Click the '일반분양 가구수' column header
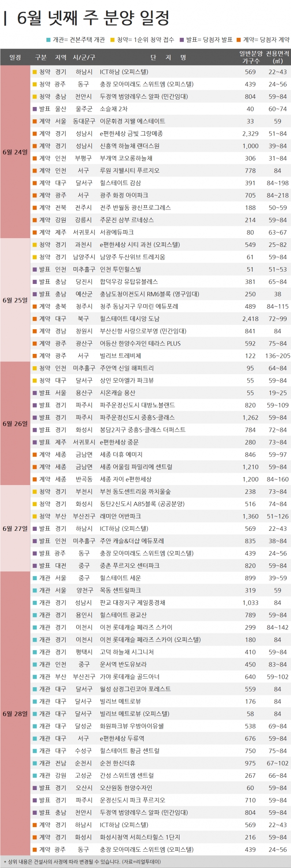This screenshot has height=868, width=291. (250, 57)
